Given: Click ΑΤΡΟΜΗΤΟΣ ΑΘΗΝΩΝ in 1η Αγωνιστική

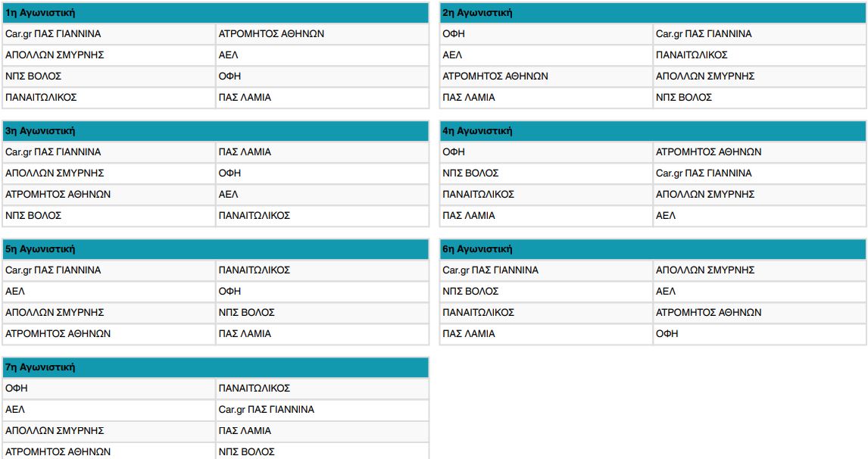Looking at the screenshot, I should [271, 34].
